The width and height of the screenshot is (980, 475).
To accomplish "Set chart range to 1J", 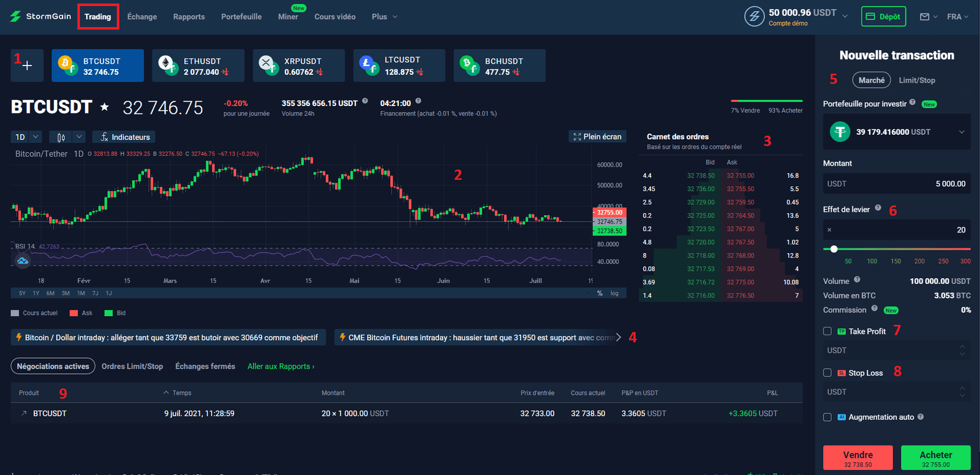I will (x=109, y=294).
